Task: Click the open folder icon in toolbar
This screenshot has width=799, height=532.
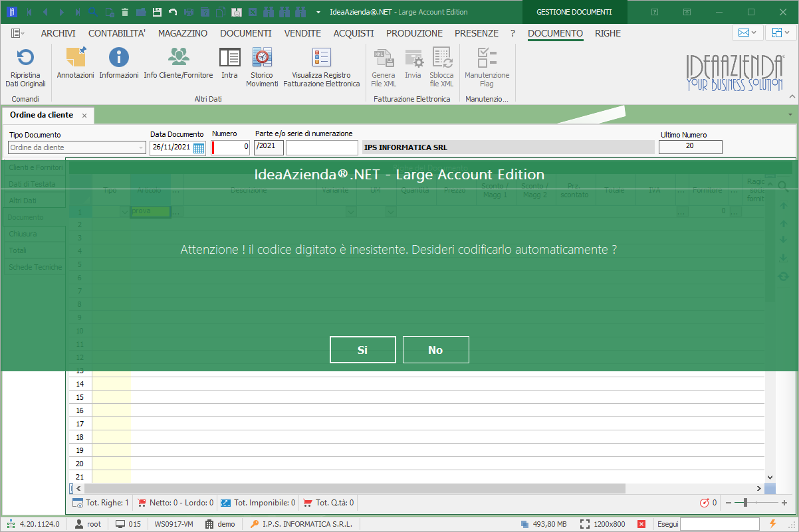Action: pos(140,12)
